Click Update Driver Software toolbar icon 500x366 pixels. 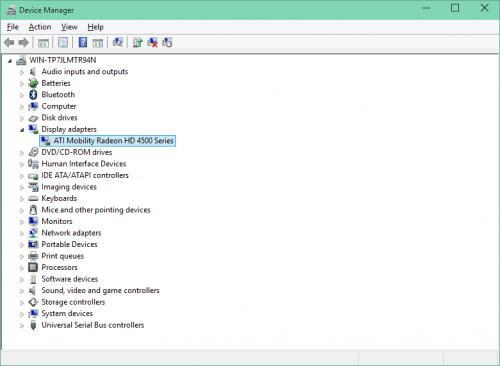click(x=137, y=42)
